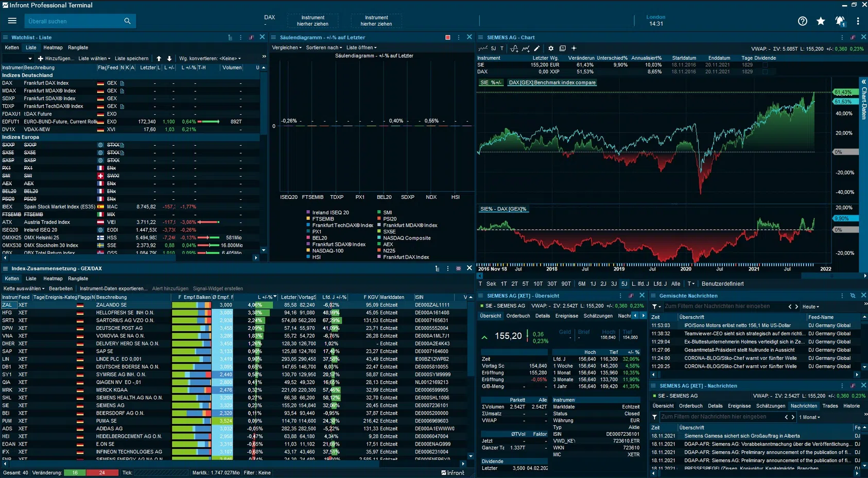Open Wg. konvertieren Keine dropdown
Screen dimensions: 868x478
point(210,58)
